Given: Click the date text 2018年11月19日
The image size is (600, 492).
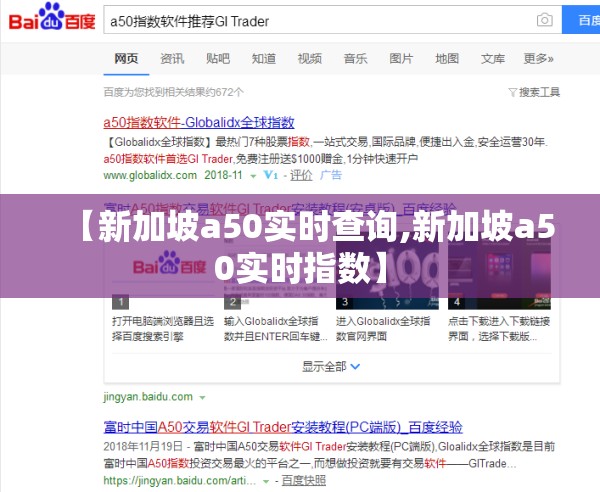Looking at the screenshot, I should point(143,446).
